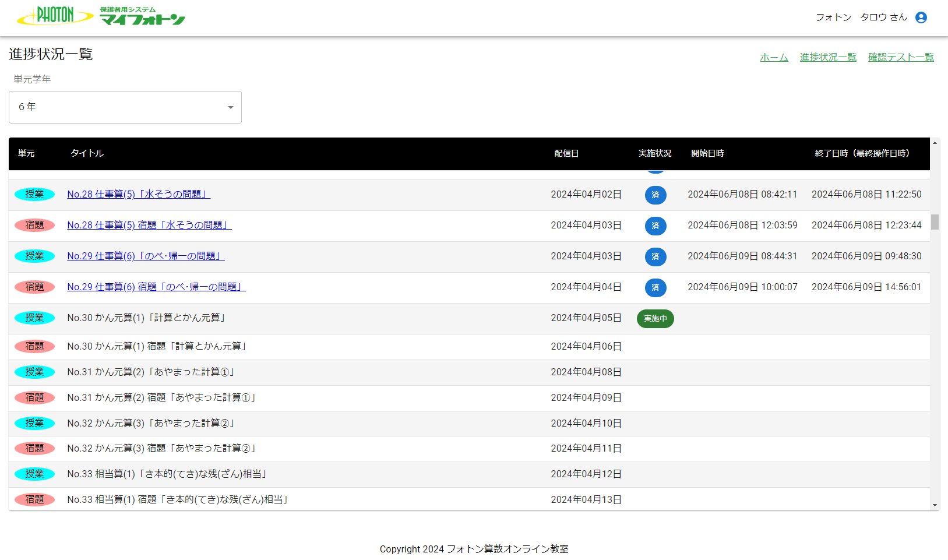
Task: Open No.29 仕事算(6) 宿題「のべ・帰一の問題」 link
Action: (x=156, y=287)
